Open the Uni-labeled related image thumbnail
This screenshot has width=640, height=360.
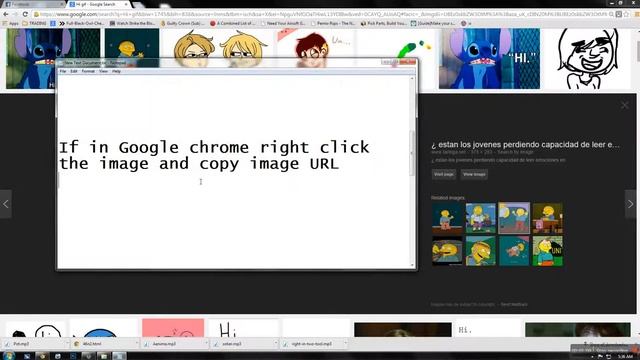[x=548, y=251]
